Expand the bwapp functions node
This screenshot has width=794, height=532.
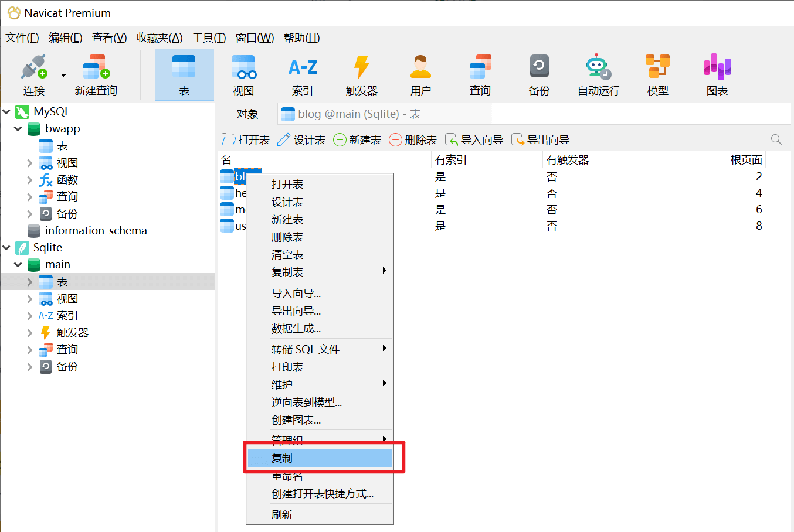coord(30,180)
